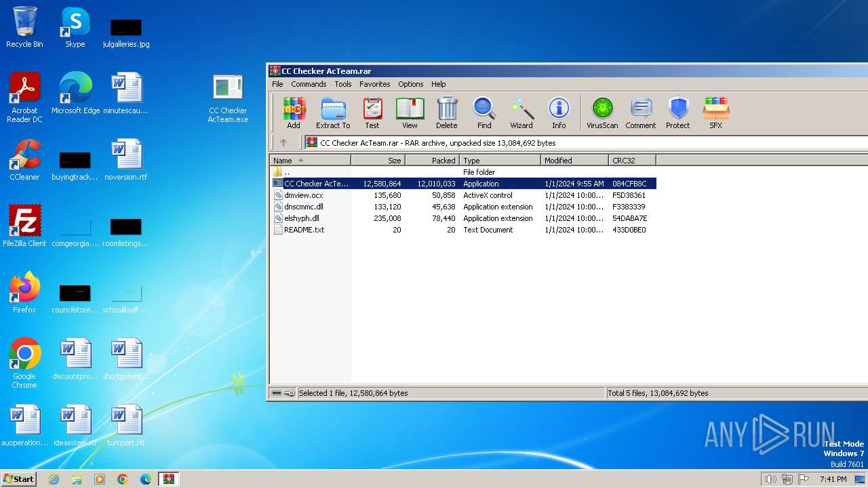Screen dimensions: 868x488
Task: Click the Add toolbar icon in WinRAR
Action: coord(294,113)
